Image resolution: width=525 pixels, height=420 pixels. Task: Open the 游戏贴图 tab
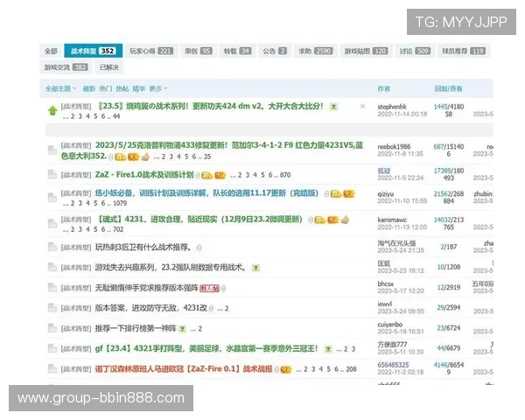pos(366,51)
